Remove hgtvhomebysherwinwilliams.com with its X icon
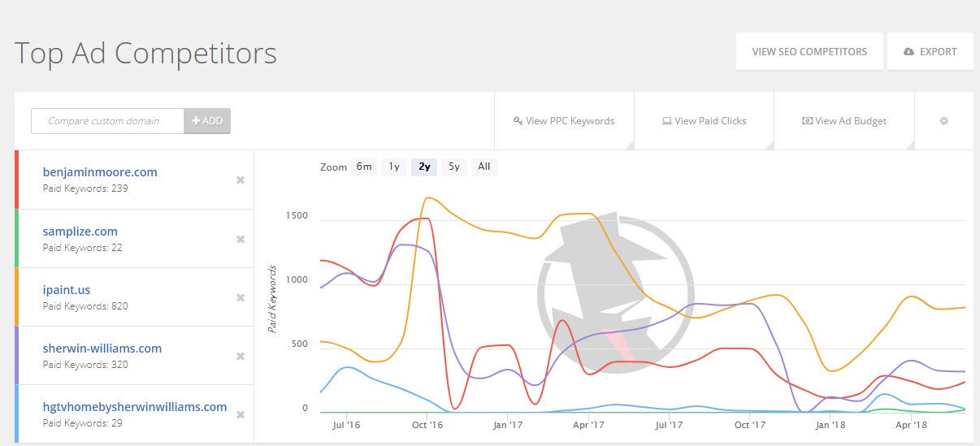Image resolution: width=980 pixels, height=446 pixels. click(x=241, y=414)
